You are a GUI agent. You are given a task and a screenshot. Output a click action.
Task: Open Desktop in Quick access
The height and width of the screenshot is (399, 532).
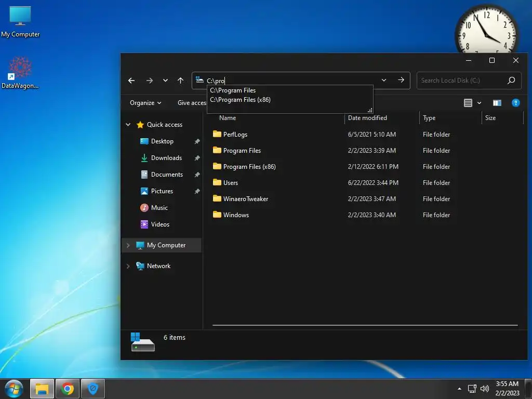tap(162, 141)
